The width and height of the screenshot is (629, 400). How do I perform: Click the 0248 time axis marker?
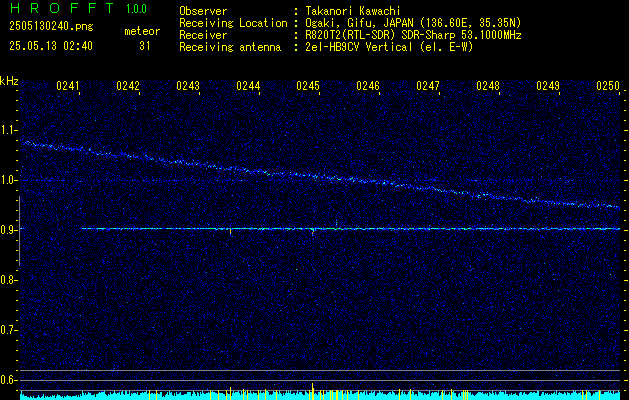[488, 86]
